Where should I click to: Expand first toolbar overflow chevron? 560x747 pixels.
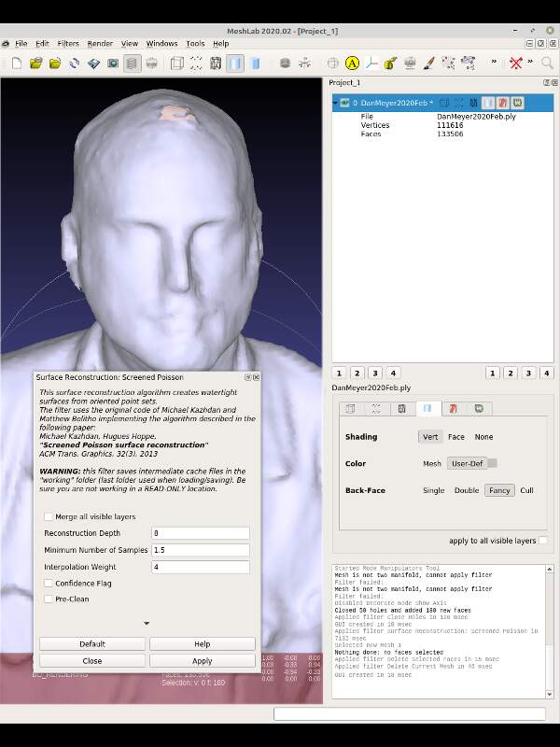(494, 62)
